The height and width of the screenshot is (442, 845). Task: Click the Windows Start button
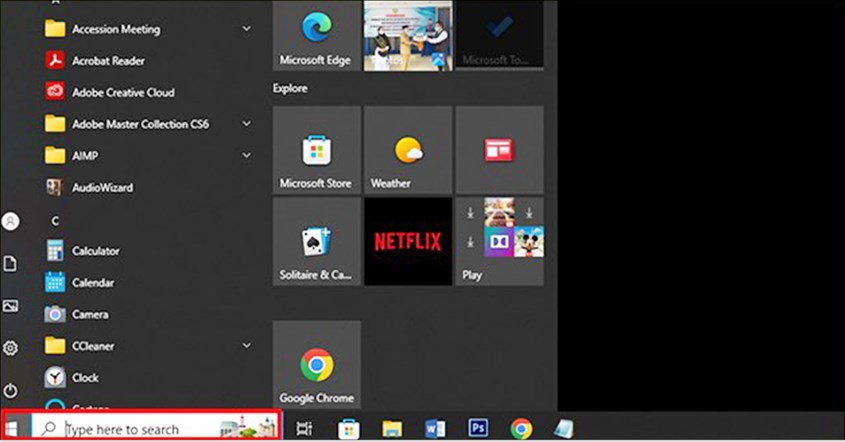pos(13,428)
